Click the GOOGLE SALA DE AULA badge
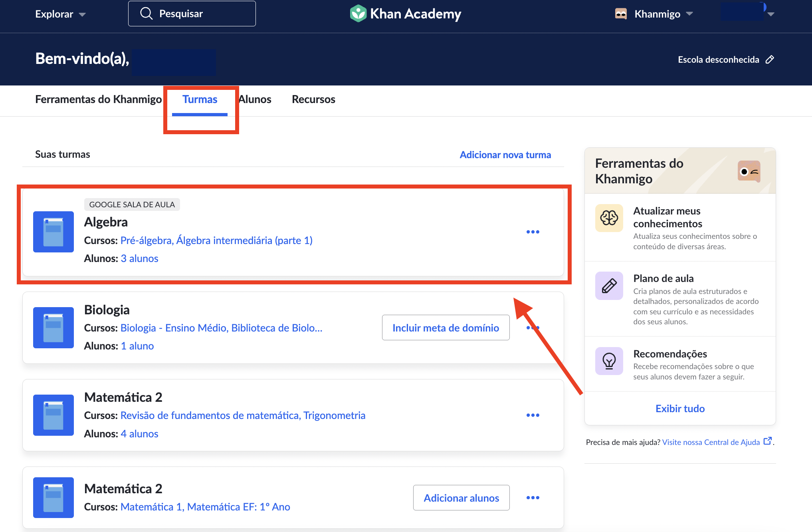This screenshot has height=532, width=812. pos(132,204)
